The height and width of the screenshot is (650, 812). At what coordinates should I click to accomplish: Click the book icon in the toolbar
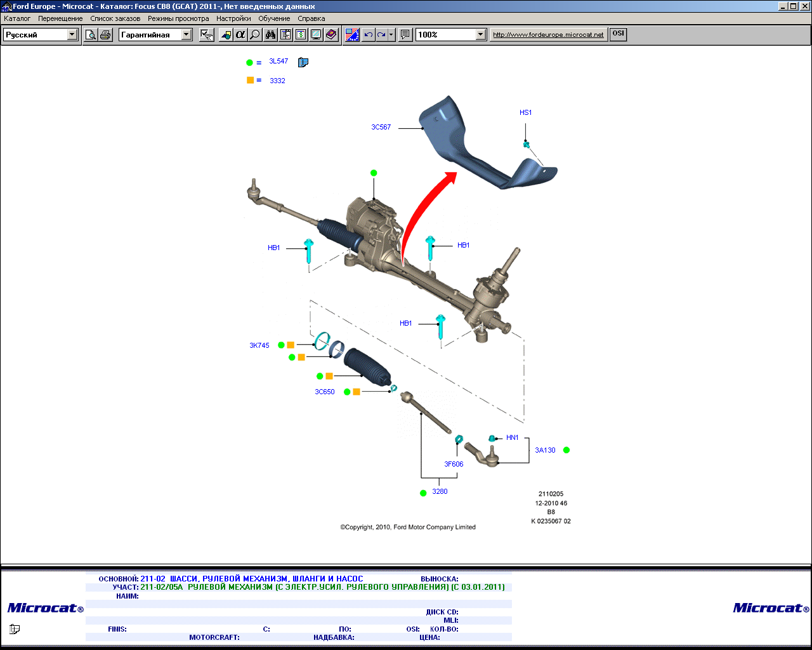pos(331,35)
